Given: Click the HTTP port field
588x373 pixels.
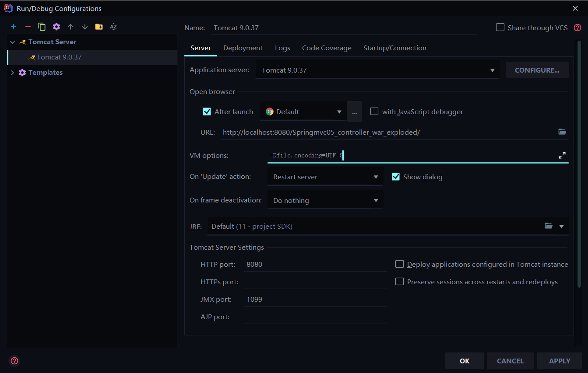Looking at the screenshot, I should coord(315,264).
